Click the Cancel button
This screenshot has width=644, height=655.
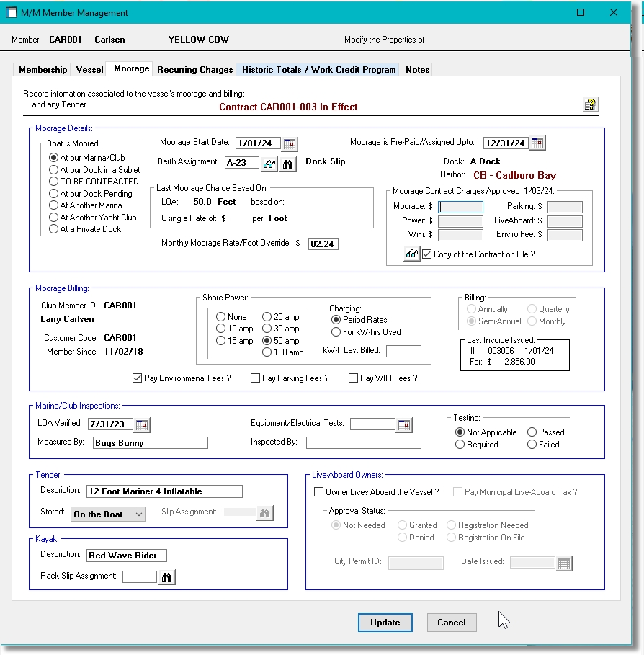pos(452,623)
